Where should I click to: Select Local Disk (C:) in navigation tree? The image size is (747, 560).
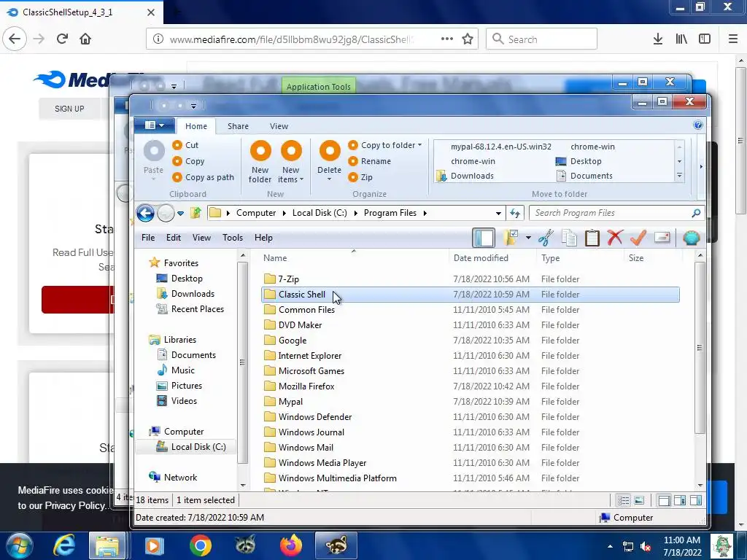[198, 447]
